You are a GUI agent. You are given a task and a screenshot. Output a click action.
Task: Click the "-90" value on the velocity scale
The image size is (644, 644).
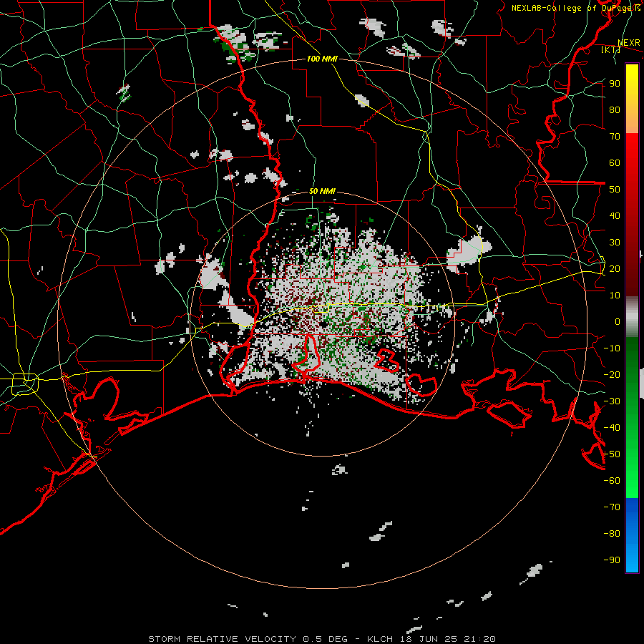pyautogui.click(x=612, y=560)
